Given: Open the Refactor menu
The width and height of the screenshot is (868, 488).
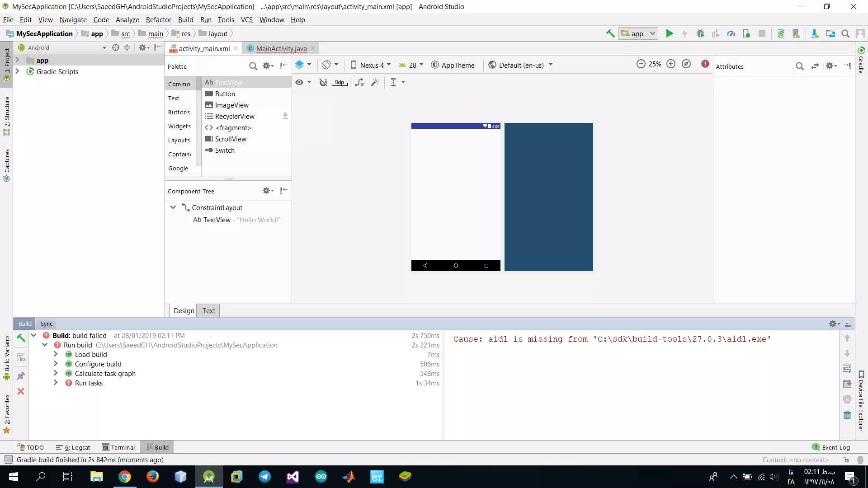Looking at the screenshot, I should 158,20.
